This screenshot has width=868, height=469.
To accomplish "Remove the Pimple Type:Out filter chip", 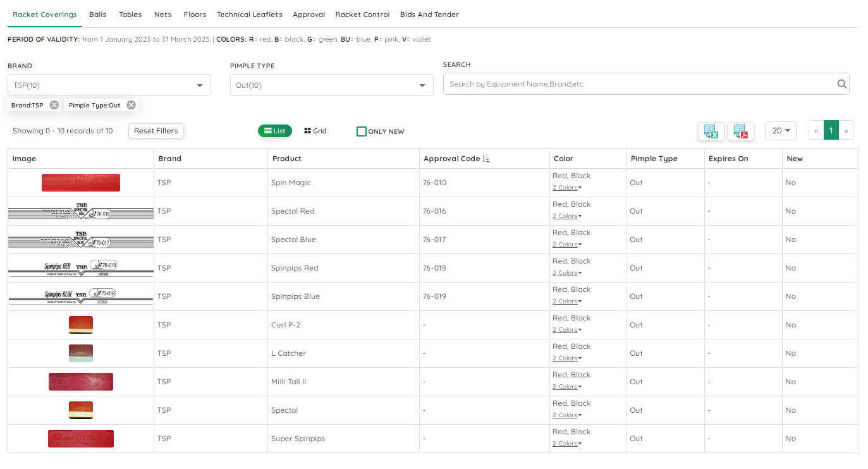I will pos(131,105).
